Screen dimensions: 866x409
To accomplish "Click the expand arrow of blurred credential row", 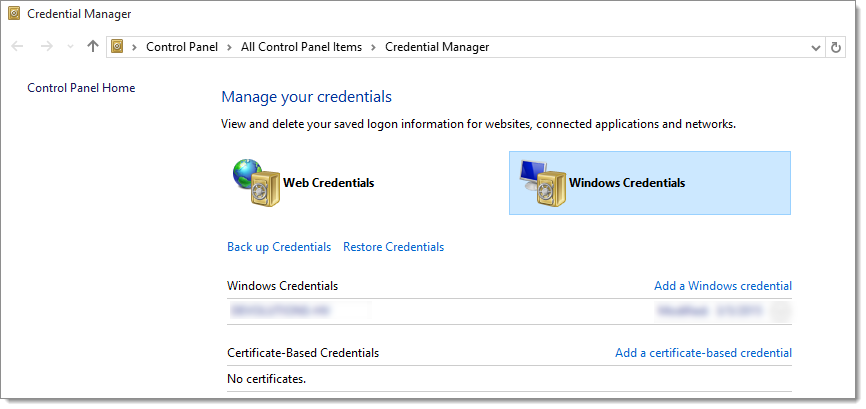I will pos(782,311).
